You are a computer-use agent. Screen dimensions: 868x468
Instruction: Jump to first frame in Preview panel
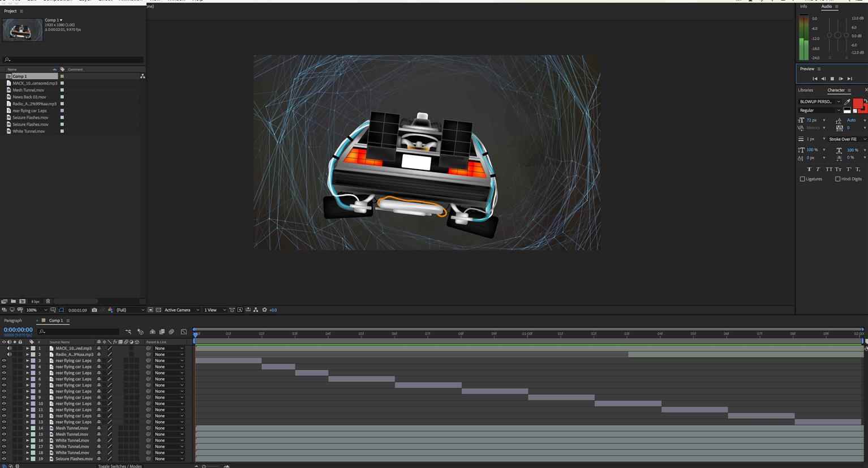[x=815, y=79]
